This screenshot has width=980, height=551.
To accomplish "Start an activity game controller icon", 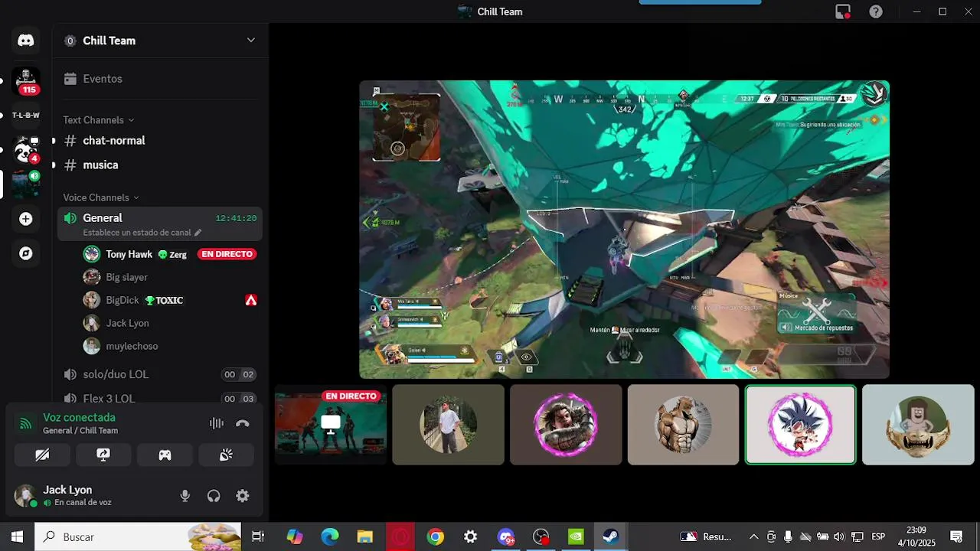I will click(165, 455).
